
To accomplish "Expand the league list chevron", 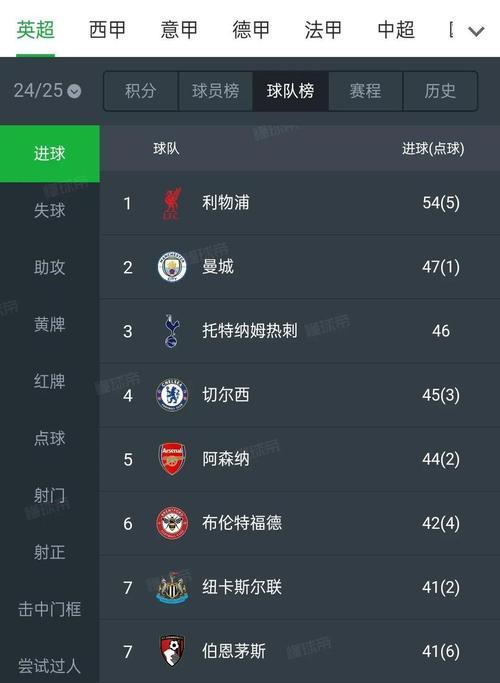I will pyautogui.click(x=476, y=31).
